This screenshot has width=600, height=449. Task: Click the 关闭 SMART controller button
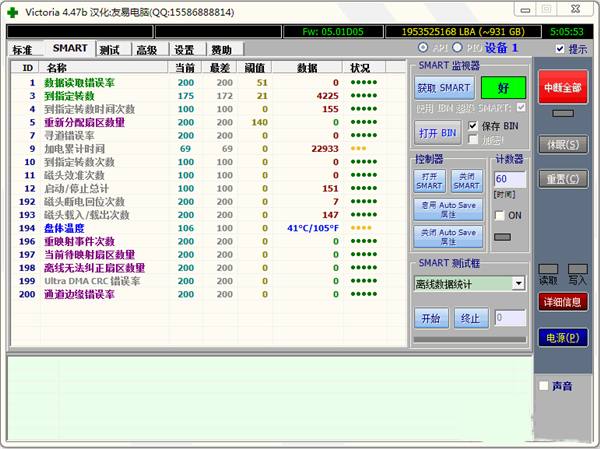465,180
